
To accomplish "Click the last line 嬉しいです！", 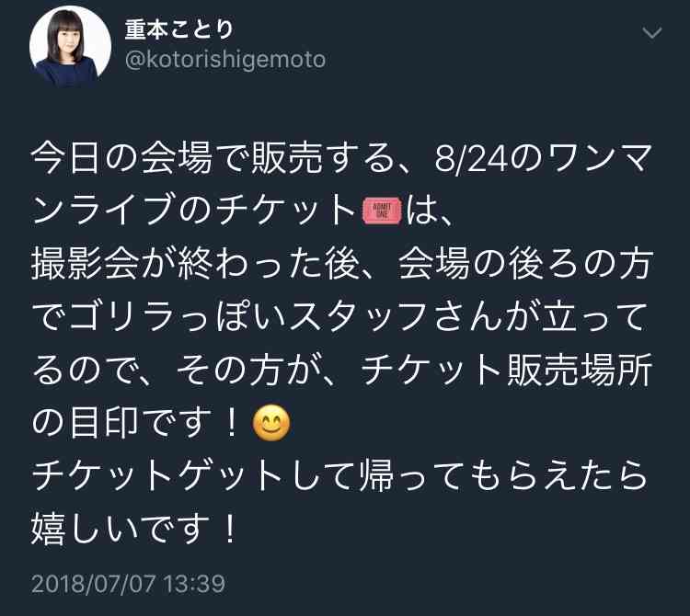I will tap(134, 527).
